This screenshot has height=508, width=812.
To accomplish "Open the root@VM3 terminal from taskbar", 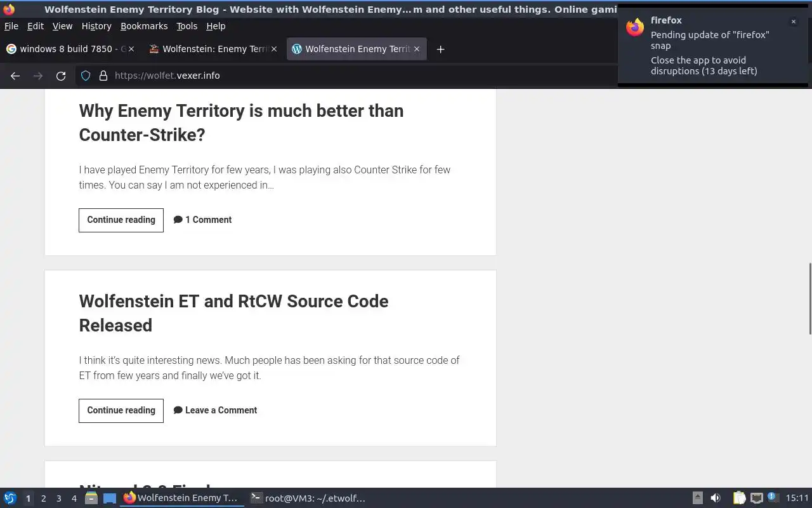I will point(309,498).
